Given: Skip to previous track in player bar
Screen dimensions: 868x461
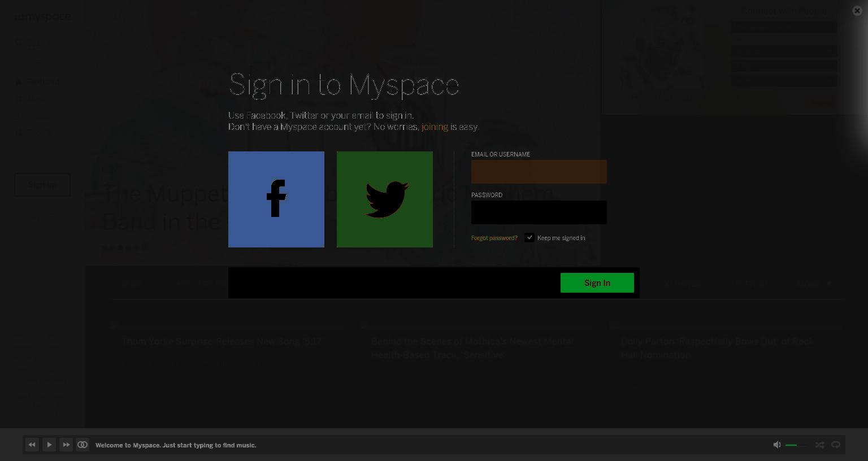Looking at the screenshot, I should click(32, 445).
